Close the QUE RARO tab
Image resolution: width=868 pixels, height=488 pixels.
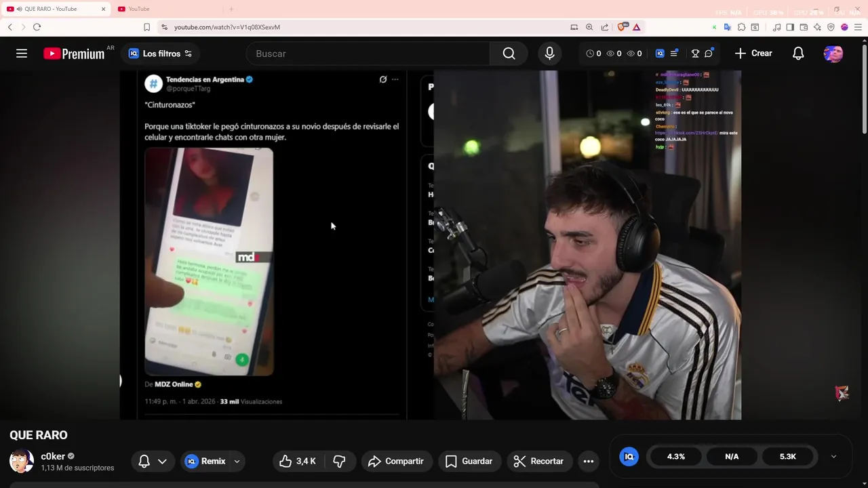click(103, 9)
